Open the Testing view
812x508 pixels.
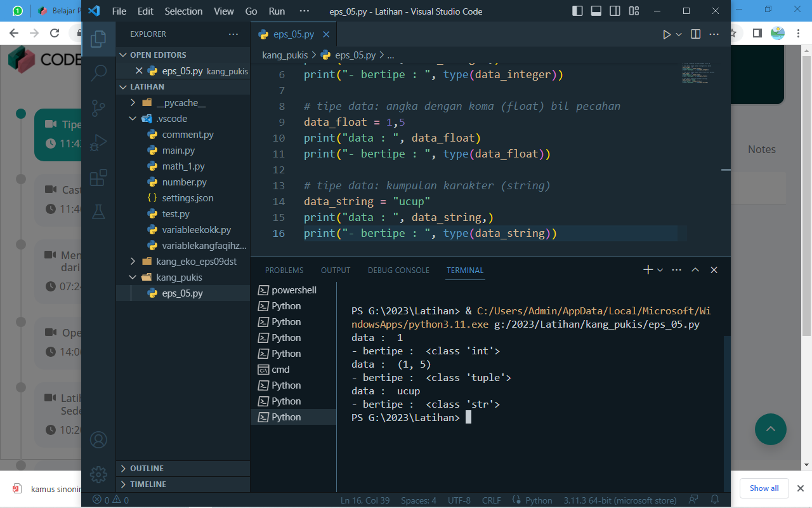pos(98,212)
